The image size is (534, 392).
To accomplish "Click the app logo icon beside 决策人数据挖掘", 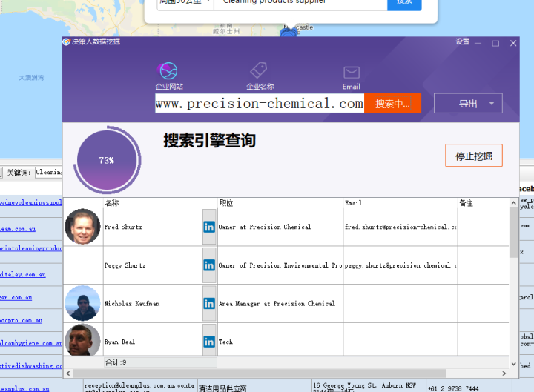I will [67, 41].
